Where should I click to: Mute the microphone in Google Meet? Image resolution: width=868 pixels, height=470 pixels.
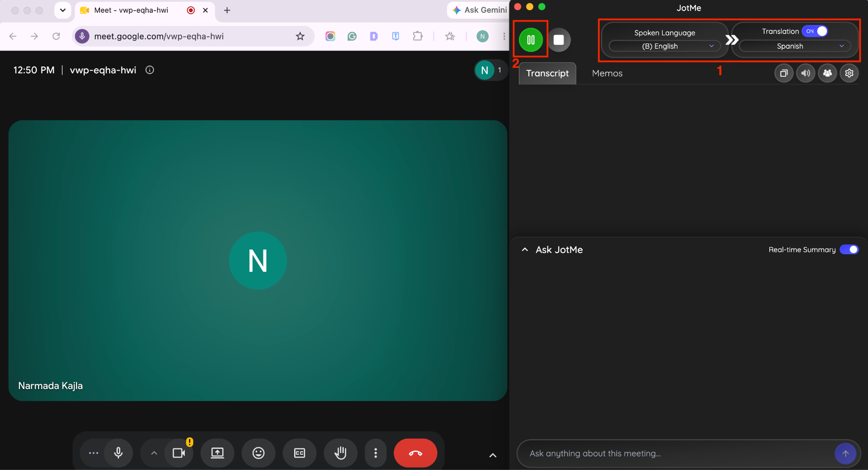click(x=118, y=453)
